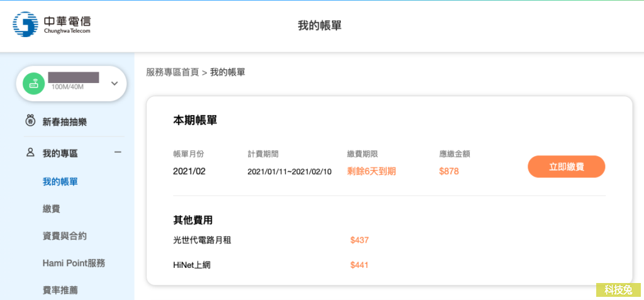Open 資費與合約 sidebar item
Image resolution: width=644 pixels, height=300 pixels.
point(65,236)
